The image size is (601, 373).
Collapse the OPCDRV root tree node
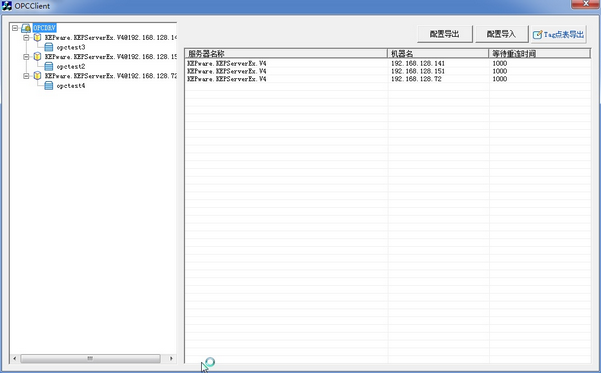point(15,28)
